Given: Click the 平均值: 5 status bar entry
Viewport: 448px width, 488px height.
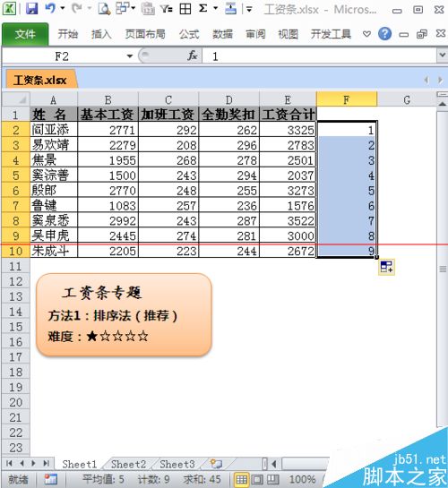Looking at the screenshot, I should pyautogui.click(x=103, y=480).
